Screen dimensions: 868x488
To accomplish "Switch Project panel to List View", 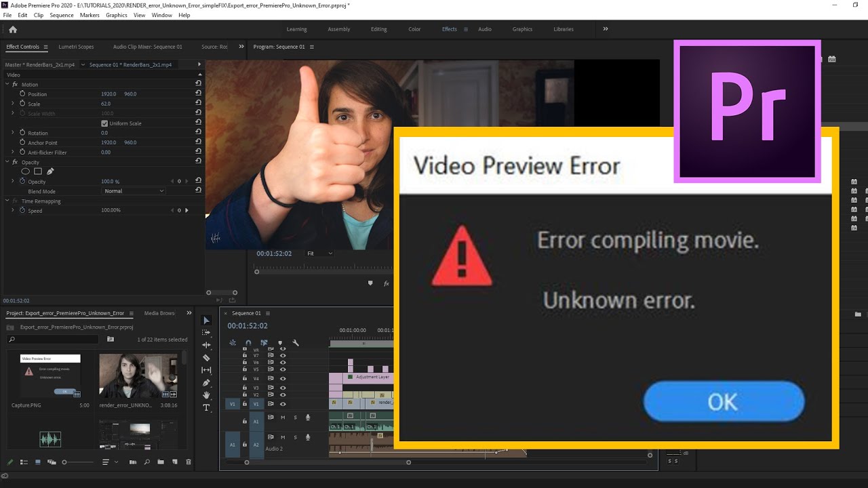I will [24, 462].
